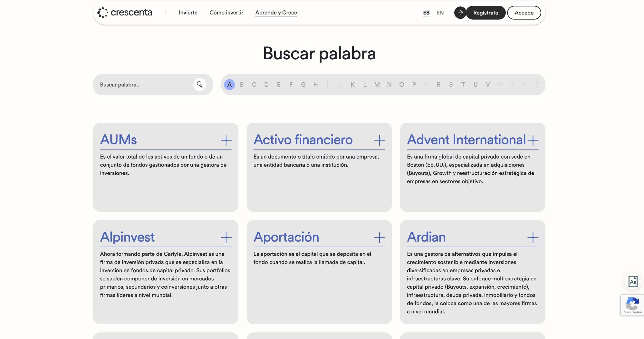Open the glossary book icon widget
644x339 pixels.
click(x=633, y=281)
